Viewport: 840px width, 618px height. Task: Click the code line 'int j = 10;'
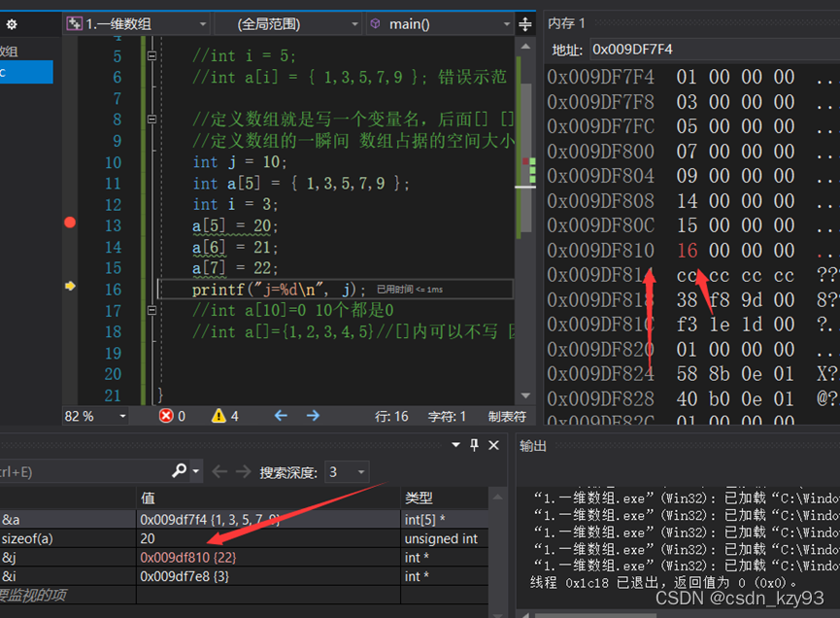coord(240,162)
